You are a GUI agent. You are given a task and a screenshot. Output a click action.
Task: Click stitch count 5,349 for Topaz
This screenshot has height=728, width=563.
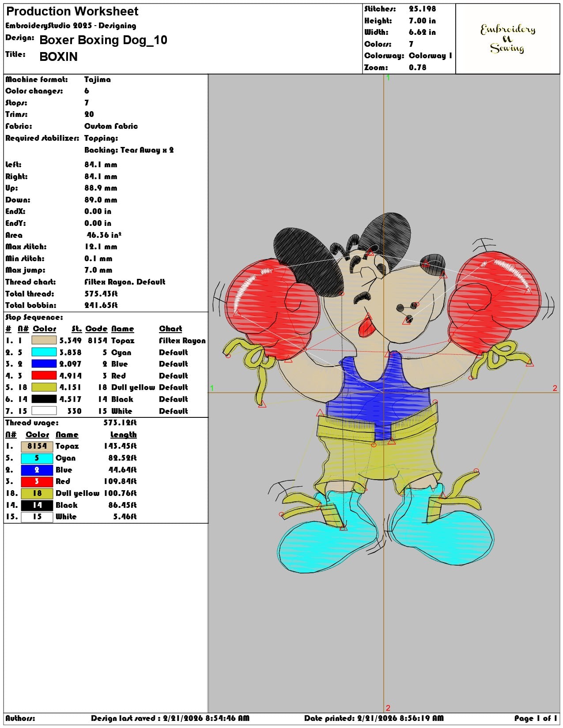(x=70, y=341)
